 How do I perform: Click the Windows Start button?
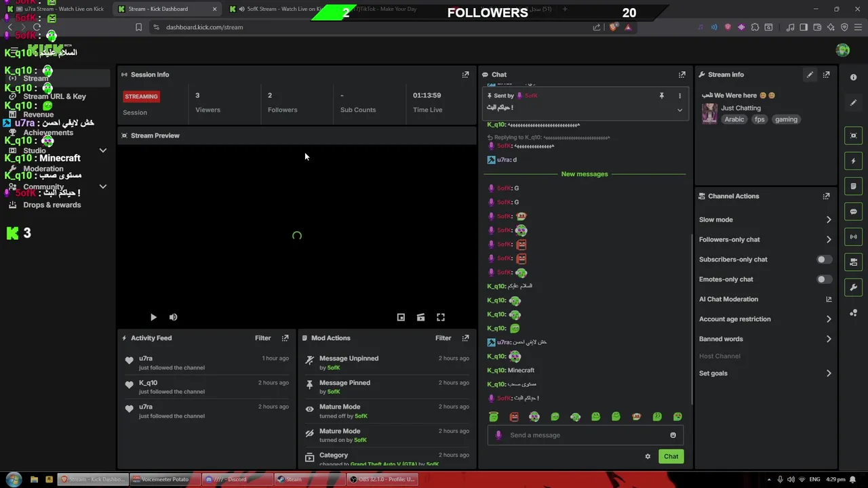[x=14, y=479]
